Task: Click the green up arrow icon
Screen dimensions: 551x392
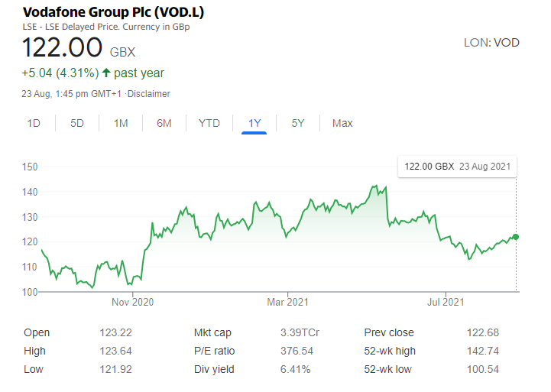Action: [x=106, y=73]
